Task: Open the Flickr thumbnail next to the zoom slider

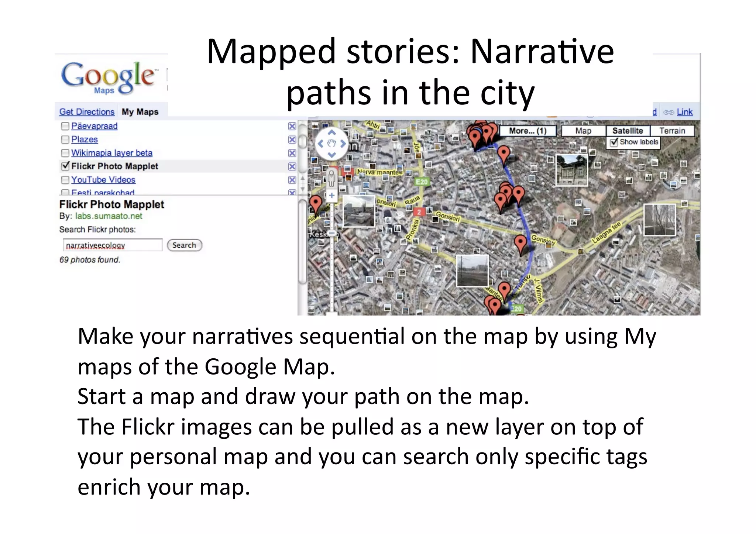Action: (359, 211)
